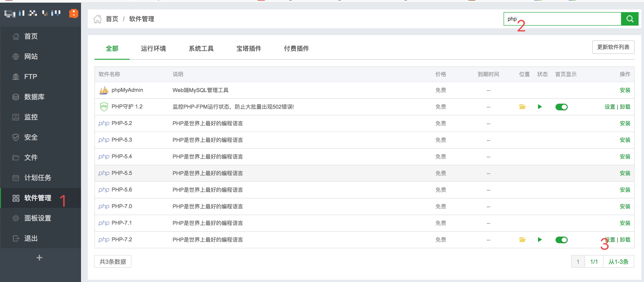The height and width of the screenshot is (282, 644).
Task: Click the phpMyAdmin sailboat icon
Action: tap(104, 90)
